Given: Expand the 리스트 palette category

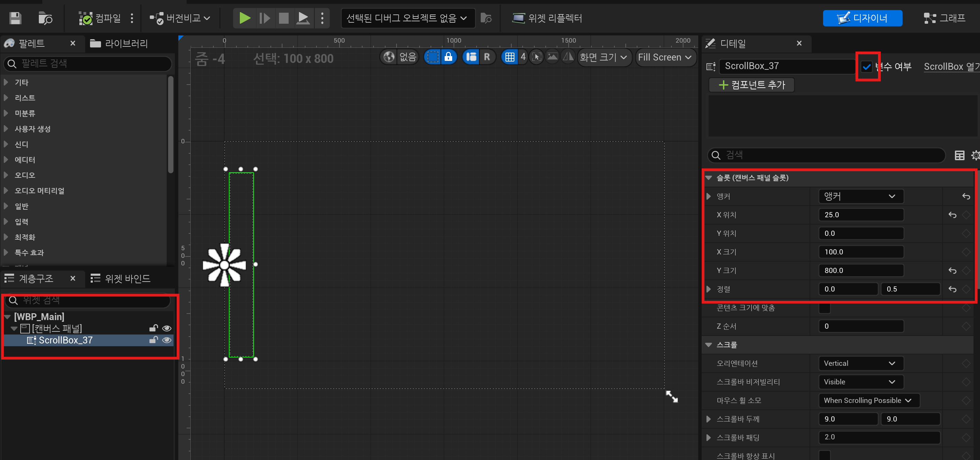Looking at the screenshot, I should tap(6, 98).
